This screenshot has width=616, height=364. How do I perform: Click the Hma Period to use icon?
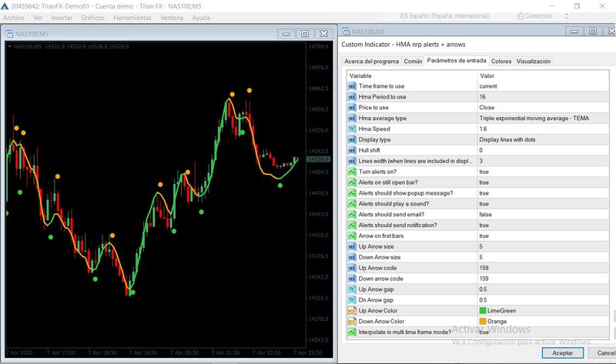coord(352,97)
